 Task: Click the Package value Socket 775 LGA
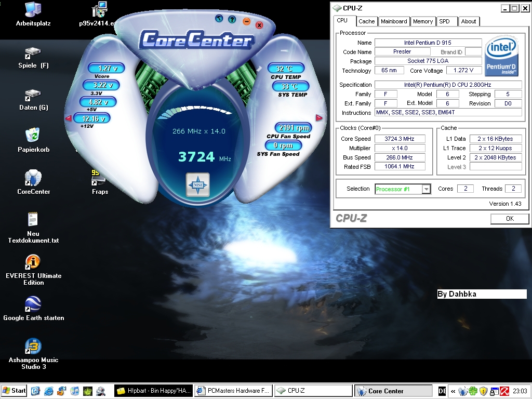tap(428, 61)
